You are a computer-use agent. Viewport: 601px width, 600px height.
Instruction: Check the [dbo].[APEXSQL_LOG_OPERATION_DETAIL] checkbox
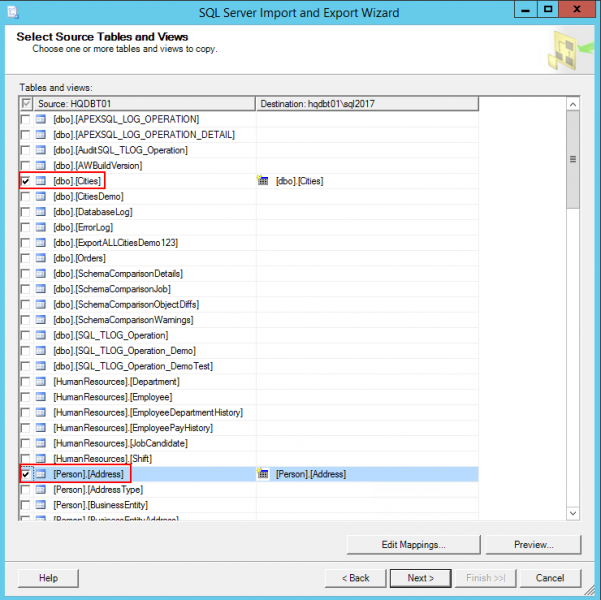pyautogui.click(x=25, y=135)
